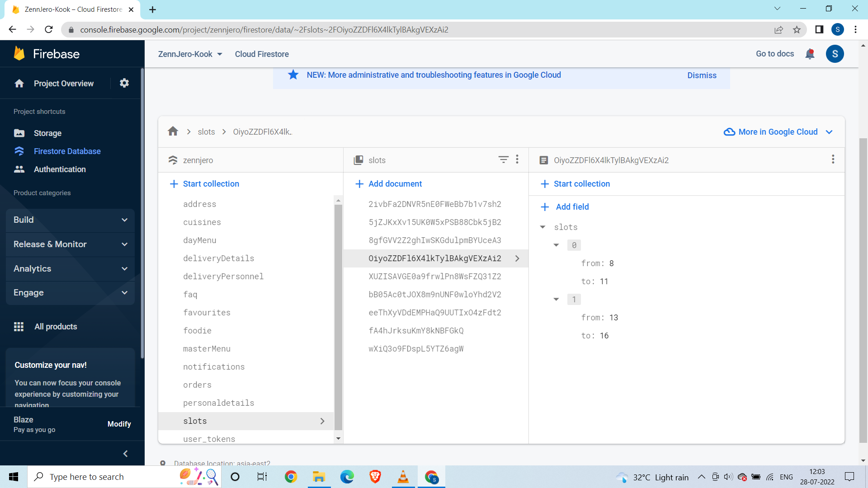Expand the slots array item 0
The height and width of the screenshot is (488, 868).
point(555,245)
